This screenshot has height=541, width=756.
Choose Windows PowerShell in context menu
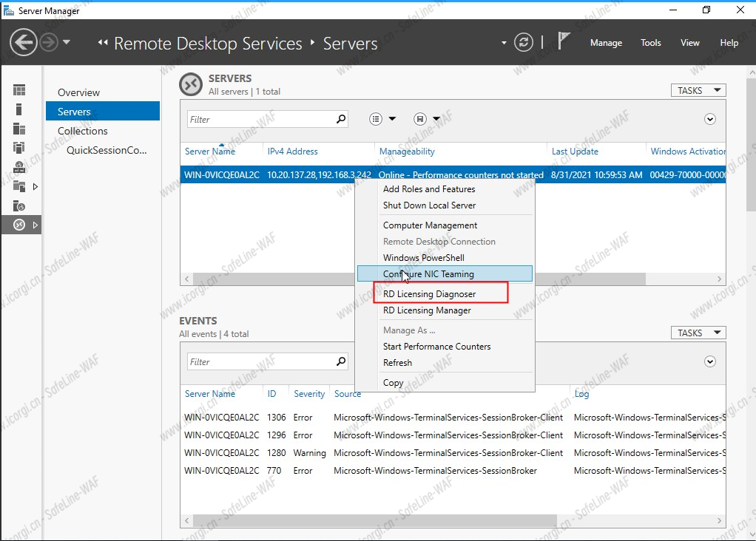pos(423,258)
